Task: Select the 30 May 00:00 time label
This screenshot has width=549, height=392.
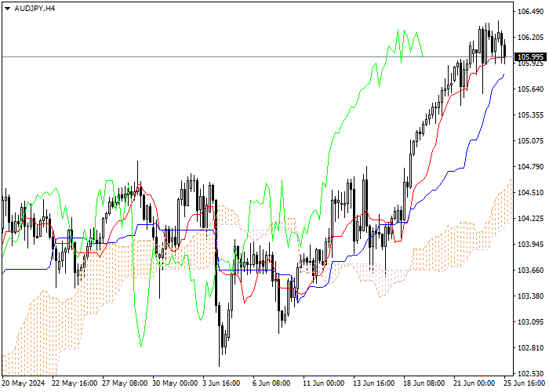Action: click(176, 383)
